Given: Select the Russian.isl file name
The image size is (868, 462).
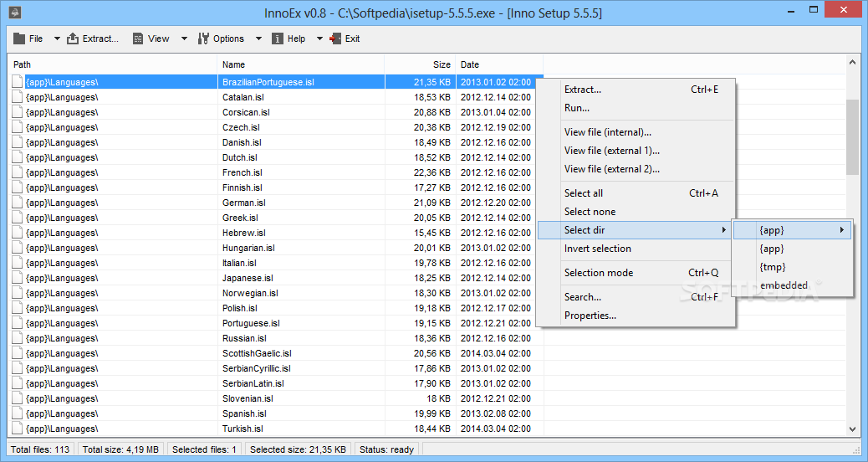Looking at the screenshot, I should point(244,338).
